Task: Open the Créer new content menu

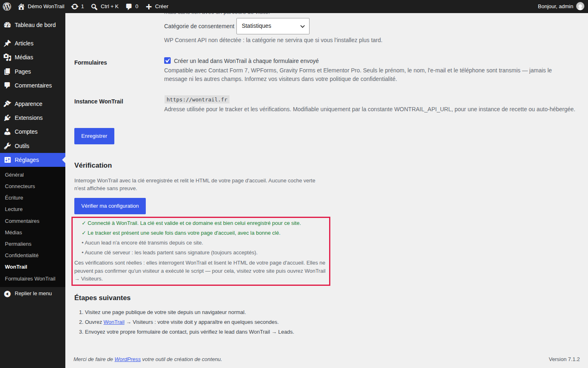Action: pyautogui.click(x=157, y=7)
